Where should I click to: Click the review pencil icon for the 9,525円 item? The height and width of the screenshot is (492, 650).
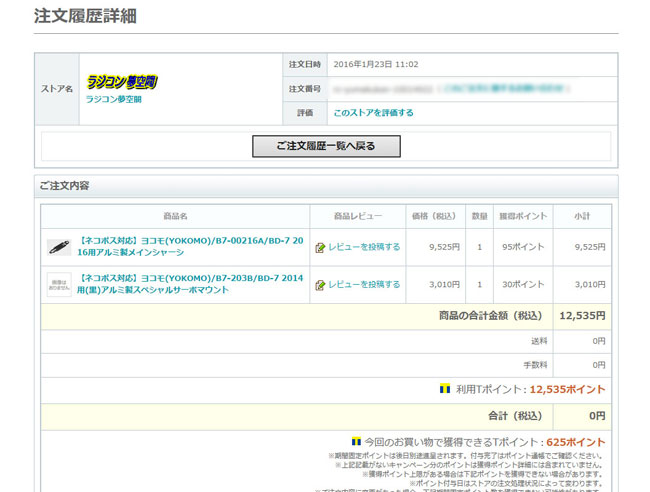320,247
